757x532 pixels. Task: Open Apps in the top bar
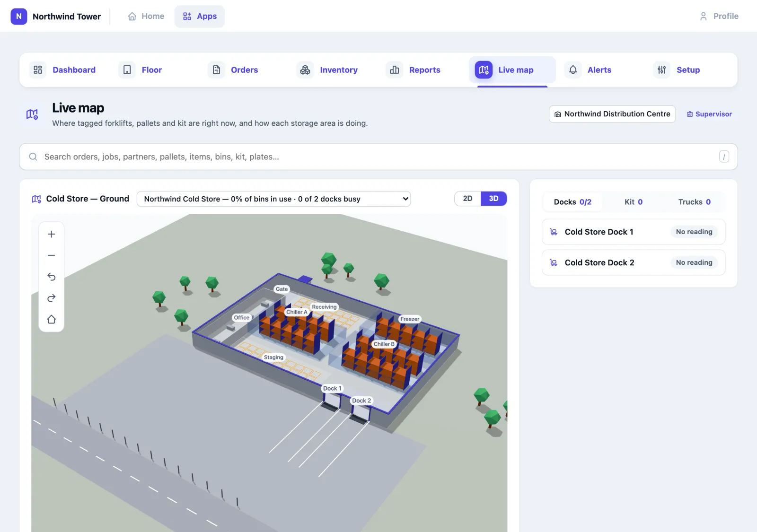200,16
